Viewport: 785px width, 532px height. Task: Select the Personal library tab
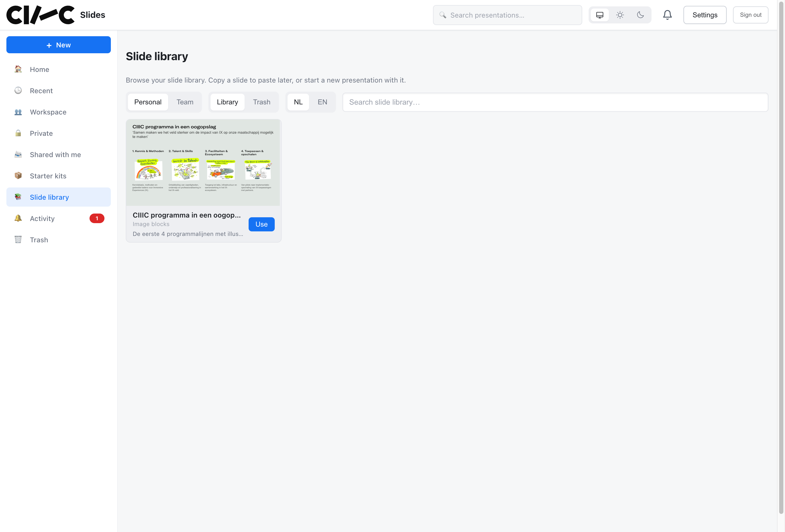pos(148,102)
